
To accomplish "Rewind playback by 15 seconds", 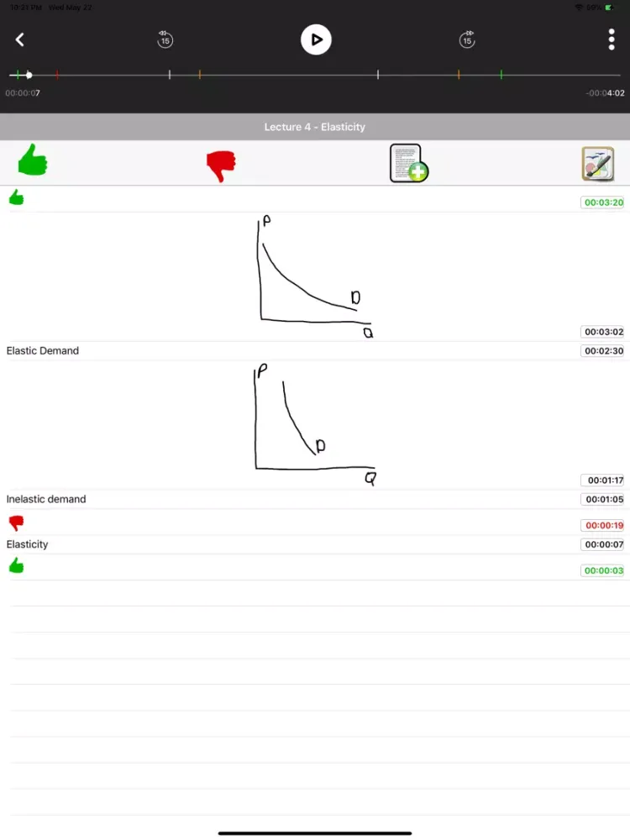I will pos(165,39).
